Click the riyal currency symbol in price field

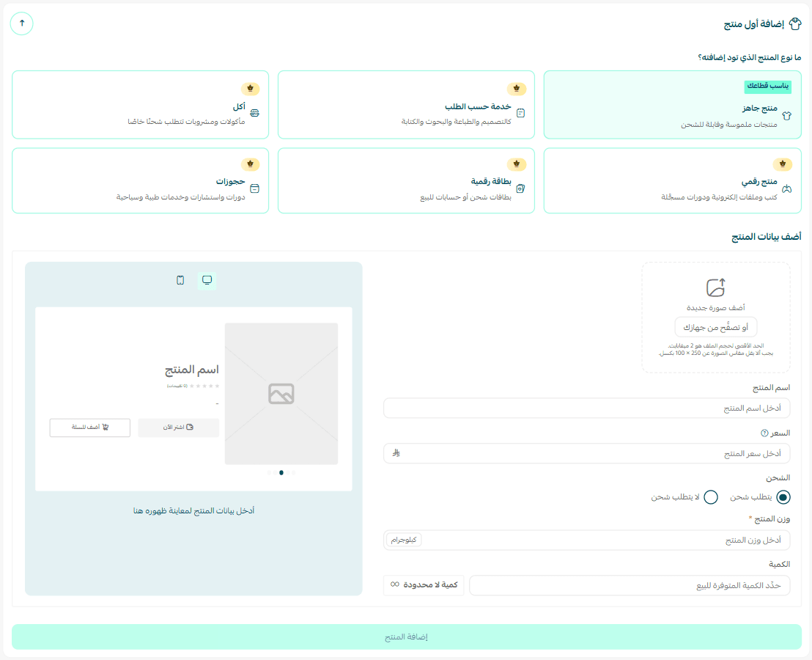[x=396, y=453]
